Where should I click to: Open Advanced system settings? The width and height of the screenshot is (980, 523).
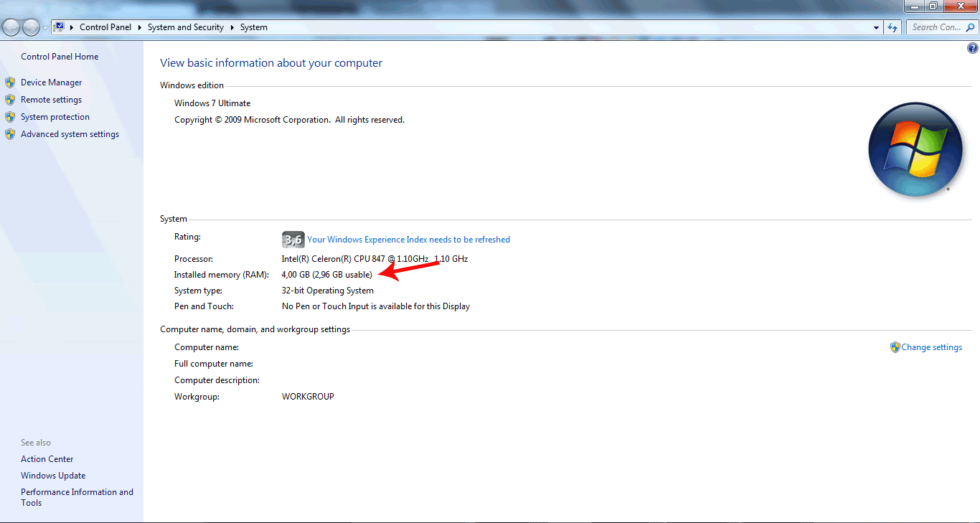point(70,134)
